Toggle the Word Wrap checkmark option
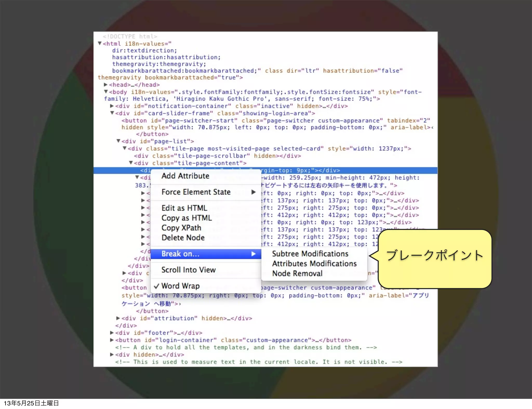The image size is (532, 409). coord(180,286)
